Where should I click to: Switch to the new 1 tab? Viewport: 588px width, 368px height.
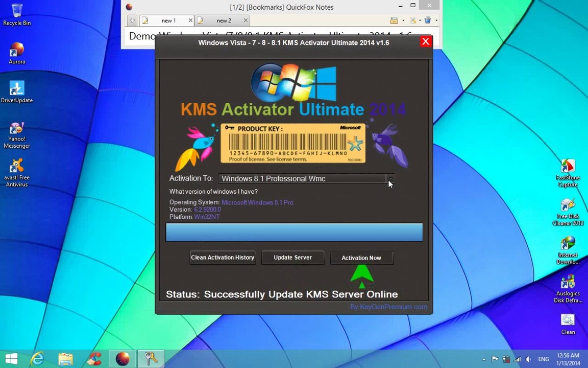tap(166, 20)
